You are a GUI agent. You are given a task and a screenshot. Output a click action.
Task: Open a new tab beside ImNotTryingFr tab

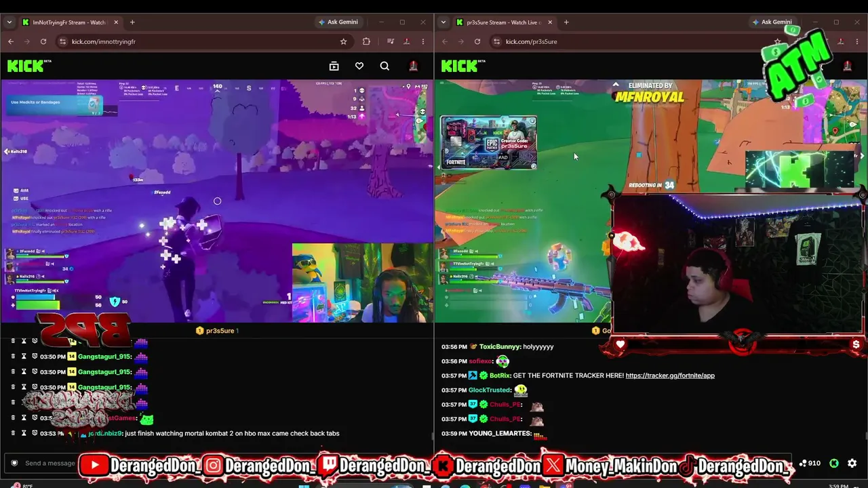(x=132, y=22)
